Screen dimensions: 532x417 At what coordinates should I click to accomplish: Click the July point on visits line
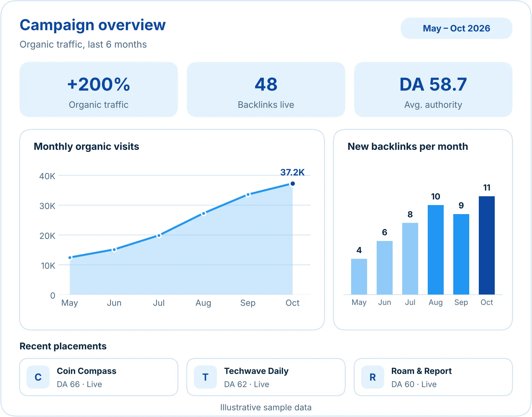[159, 236]
